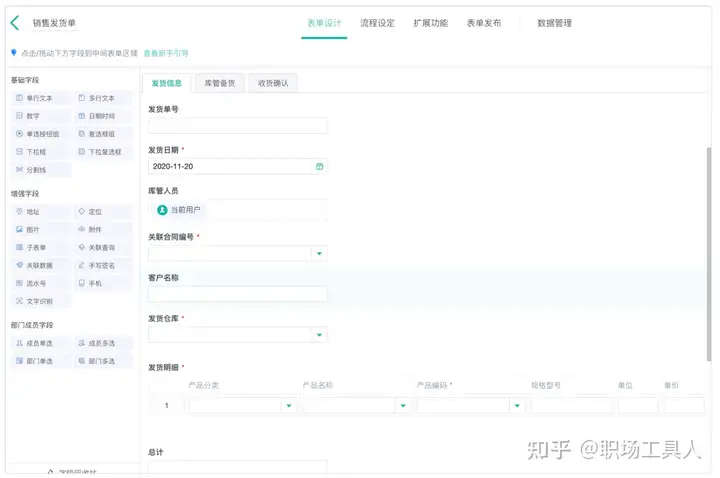Add a 单选按钮组 radio field
720x478 pixels.
pos(41,134)
